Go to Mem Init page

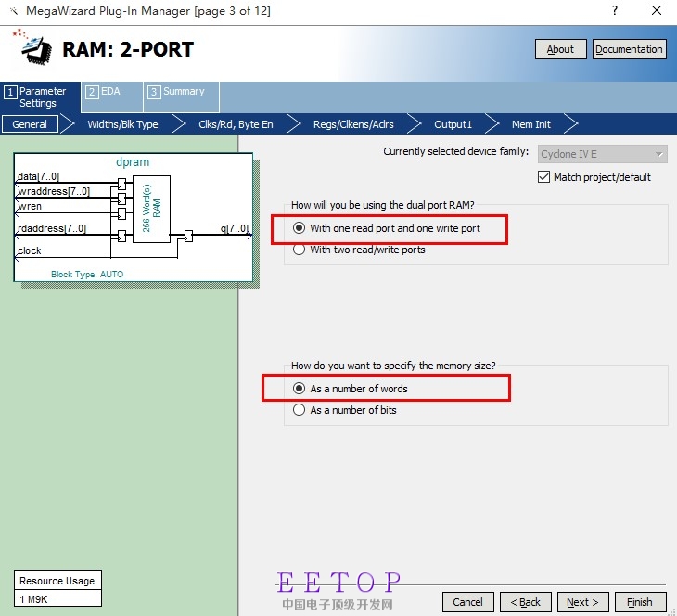531,124
